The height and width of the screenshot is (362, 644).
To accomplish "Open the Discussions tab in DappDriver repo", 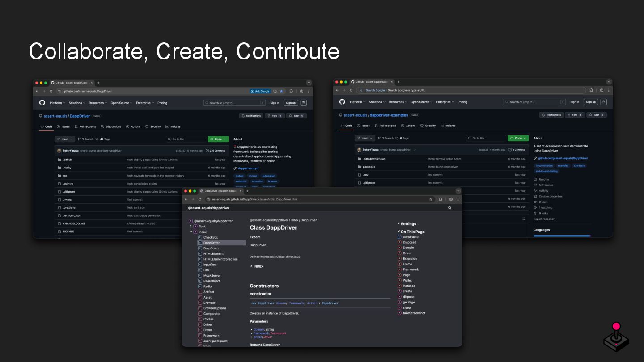I will [x=111, y=126].
